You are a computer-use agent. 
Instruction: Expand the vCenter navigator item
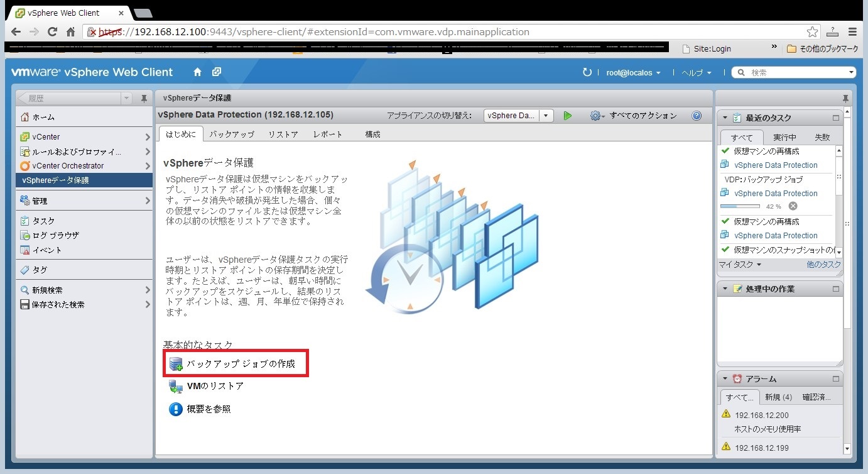148,136
